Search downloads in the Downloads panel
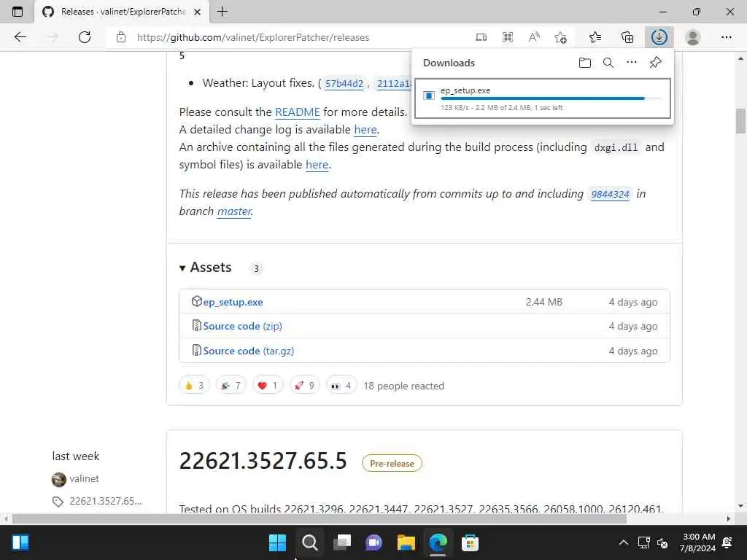This screenshot has height=560, width=747. click(608, 63)
